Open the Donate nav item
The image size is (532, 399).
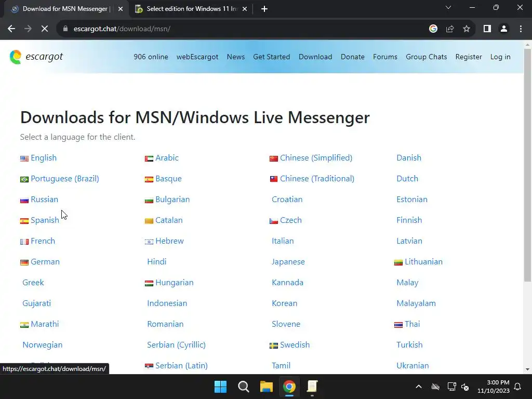coord(353,57)
